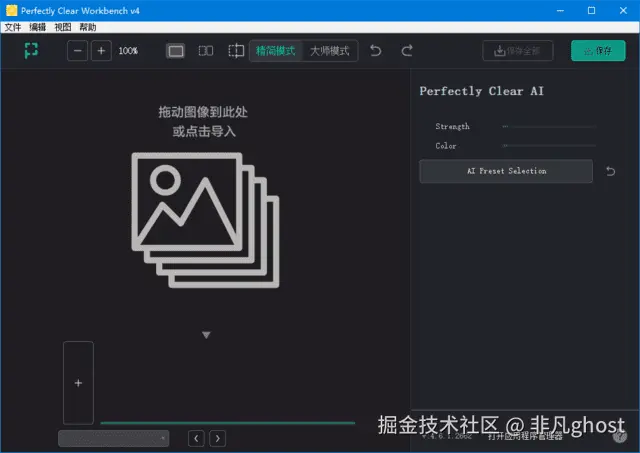Switch to 大师模式 (master mode)
The image size is (640, 453).
coord(330,51)
